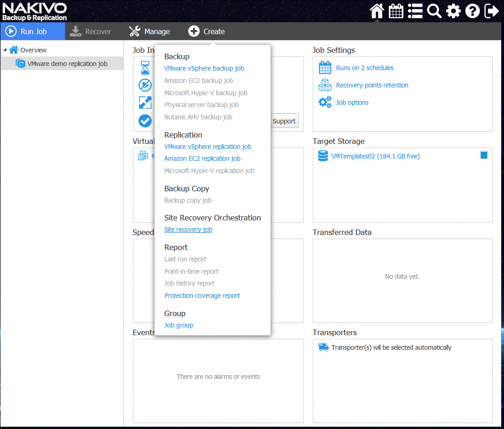
Task: Open the Help question mark icon
Action: pos(472,11)
